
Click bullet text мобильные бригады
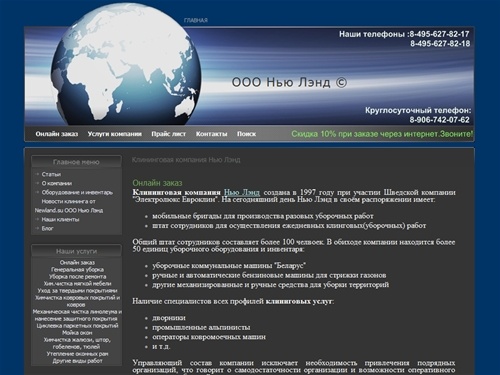point(263,216)
